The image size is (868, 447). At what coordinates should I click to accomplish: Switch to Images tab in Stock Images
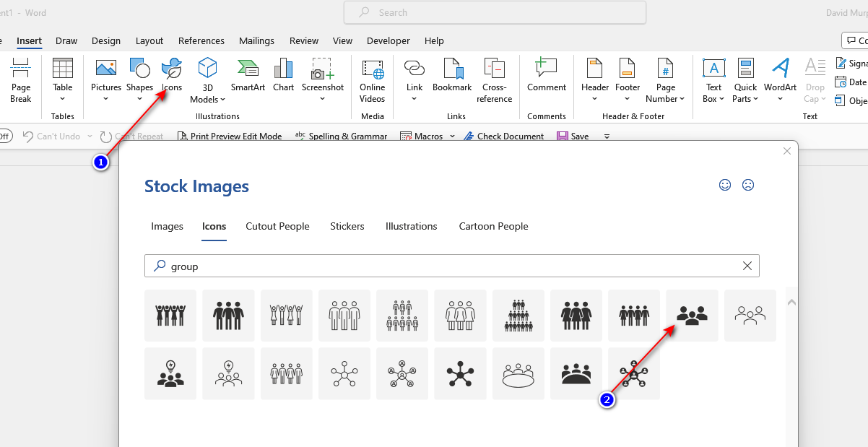click(167, 226)
